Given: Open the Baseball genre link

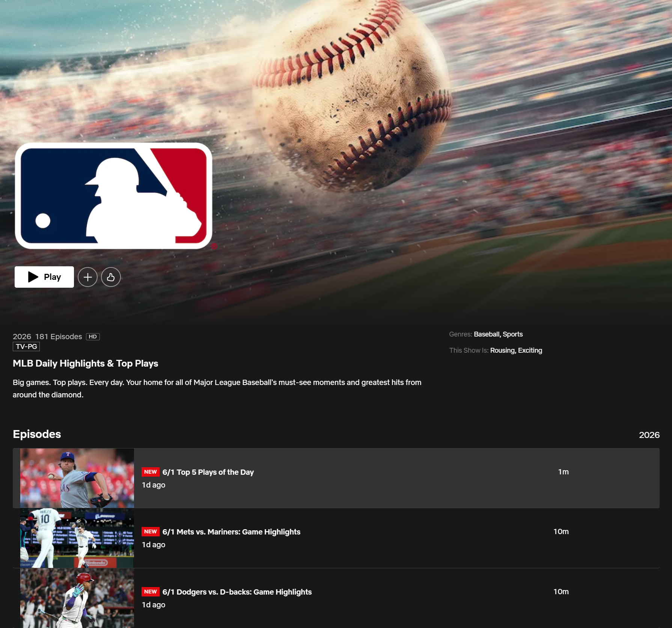Looking at the screenshot, I should tap(487, 334).
